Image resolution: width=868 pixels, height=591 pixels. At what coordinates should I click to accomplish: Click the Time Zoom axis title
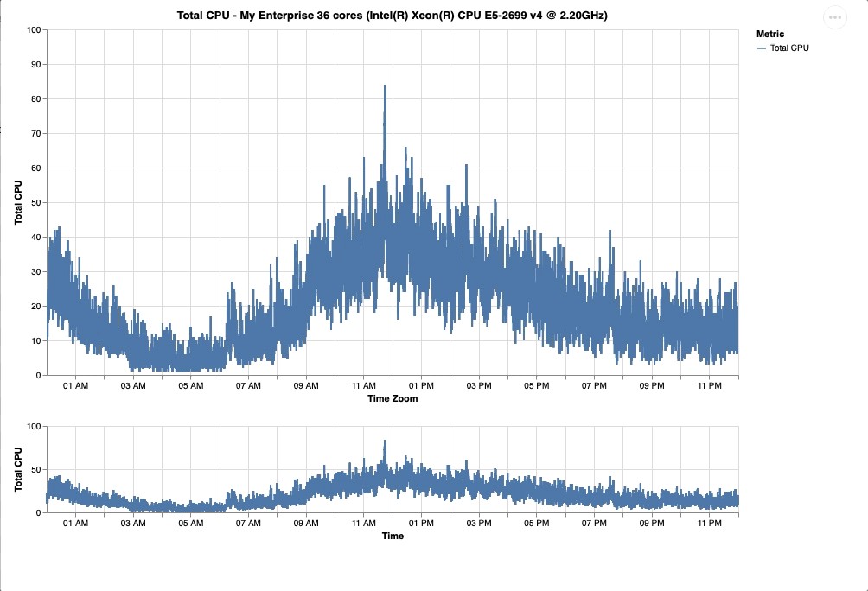[393, 398]
